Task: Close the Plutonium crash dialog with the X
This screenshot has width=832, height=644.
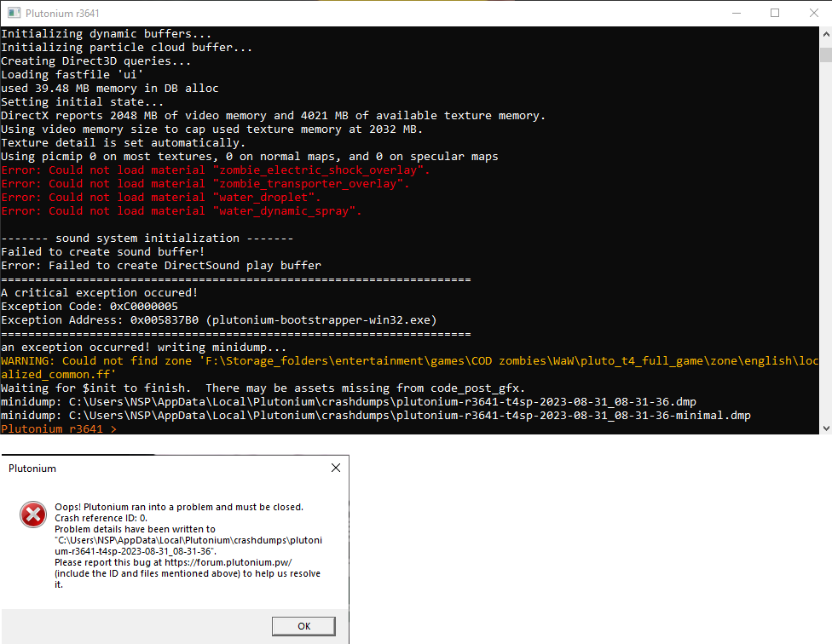Action: (x=336, y=468)
